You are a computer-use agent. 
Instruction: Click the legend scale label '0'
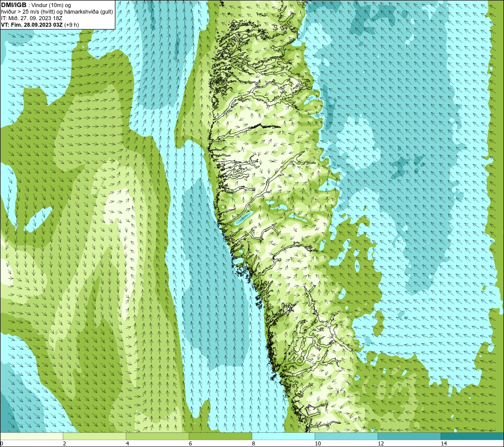coord(2,443)
